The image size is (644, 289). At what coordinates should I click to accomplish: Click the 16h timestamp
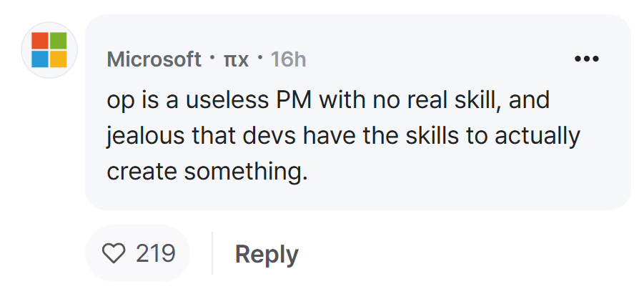[x=288, y=59]
